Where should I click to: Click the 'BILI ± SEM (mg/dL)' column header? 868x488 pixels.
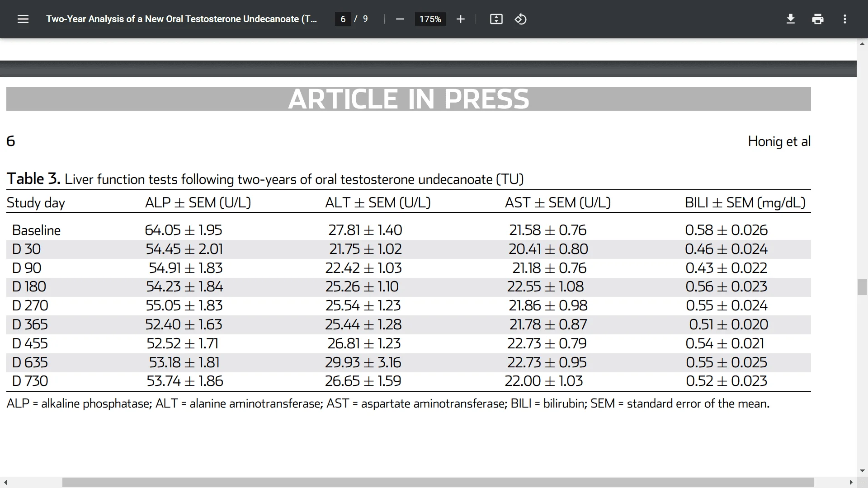[745, 203]
